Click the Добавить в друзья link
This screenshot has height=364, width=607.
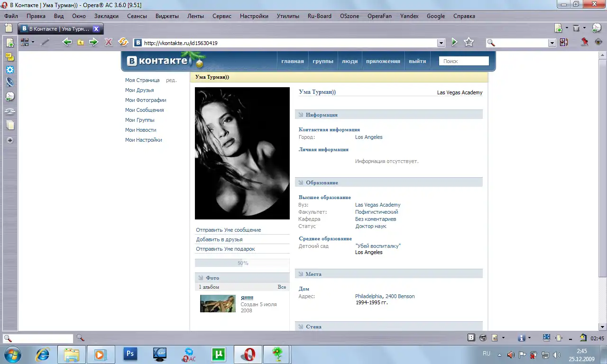coord(219,239)
